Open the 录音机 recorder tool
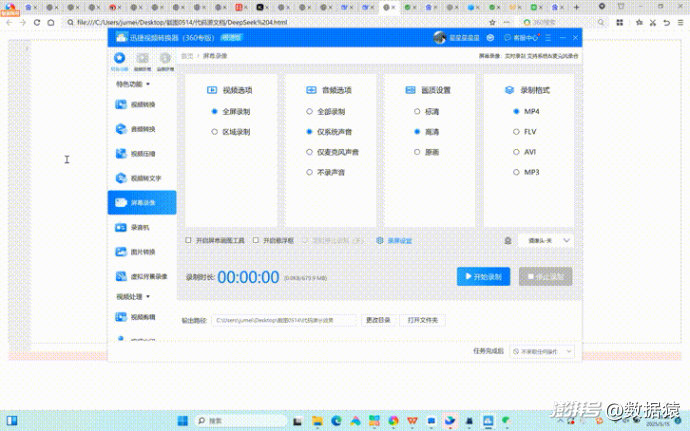The width and height of the screenshot is (690, 431). click(142, 227)
